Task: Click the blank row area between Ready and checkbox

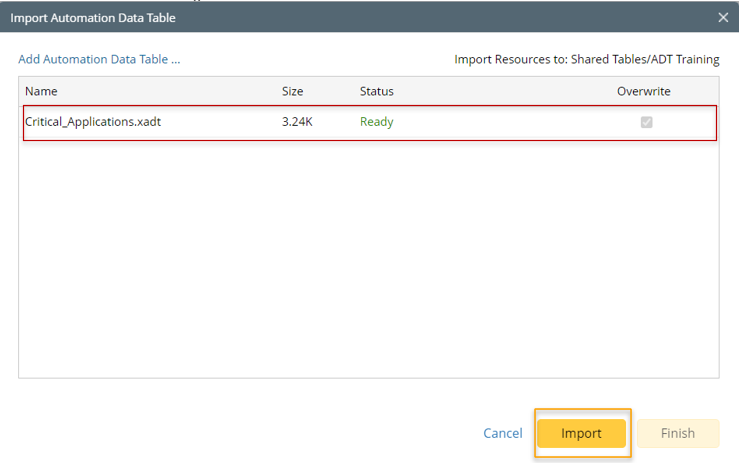Action: point(510,122)
